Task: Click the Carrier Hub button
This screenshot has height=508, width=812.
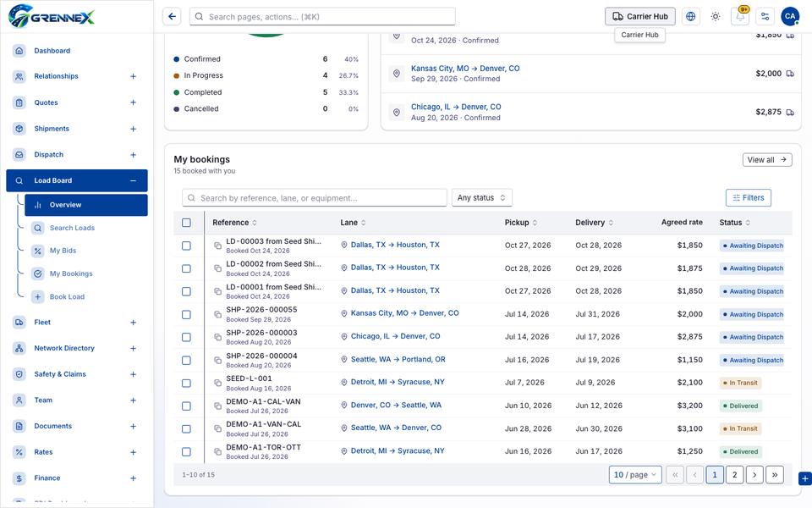Action: coord(640,17)
